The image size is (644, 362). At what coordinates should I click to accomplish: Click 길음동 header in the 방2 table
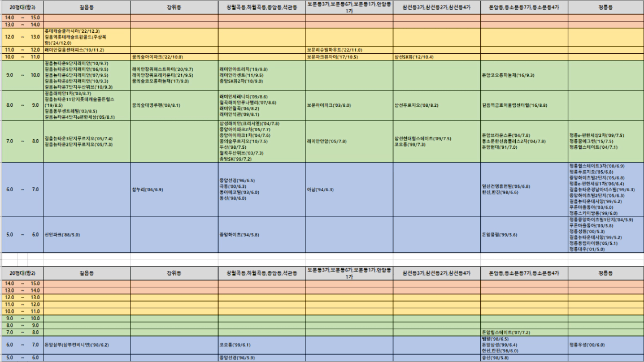click(x=87, y=273)
